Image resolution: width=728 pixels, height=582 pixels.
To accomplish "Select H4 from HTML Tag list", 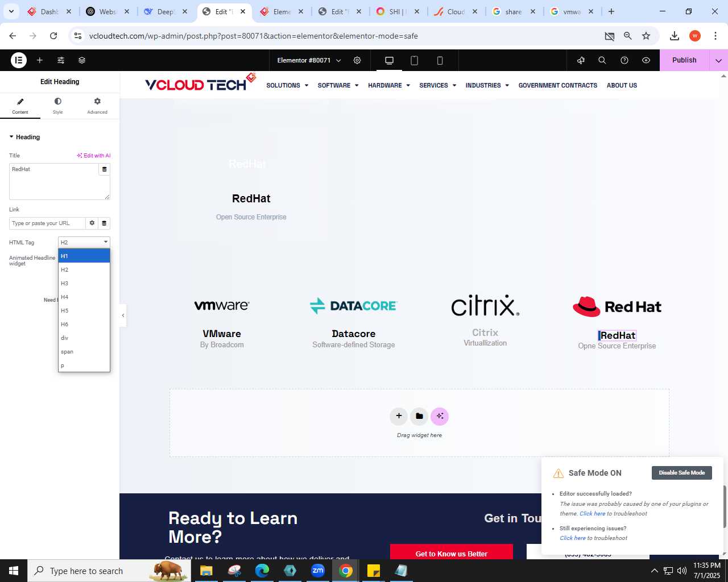I will pos(84,297).
